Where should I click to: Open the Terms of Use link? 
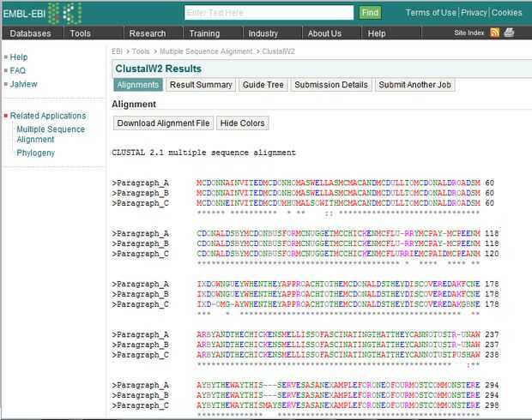point(431,13)
